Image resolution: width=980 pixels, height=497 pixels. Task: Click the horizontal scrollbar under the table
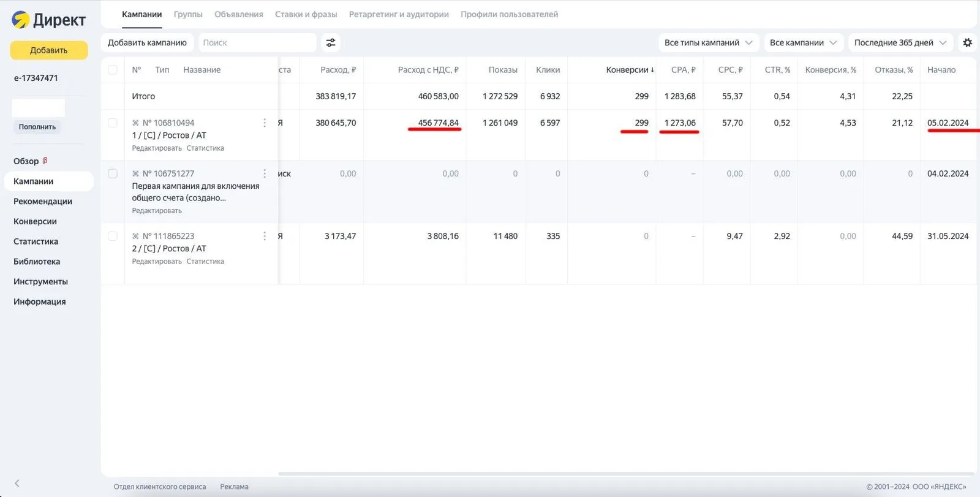click(x=625, y=474)
